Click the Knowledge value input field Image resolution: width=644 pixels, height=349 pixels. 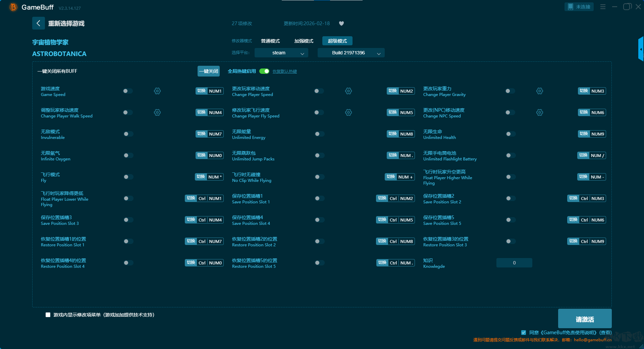[514, 263]
